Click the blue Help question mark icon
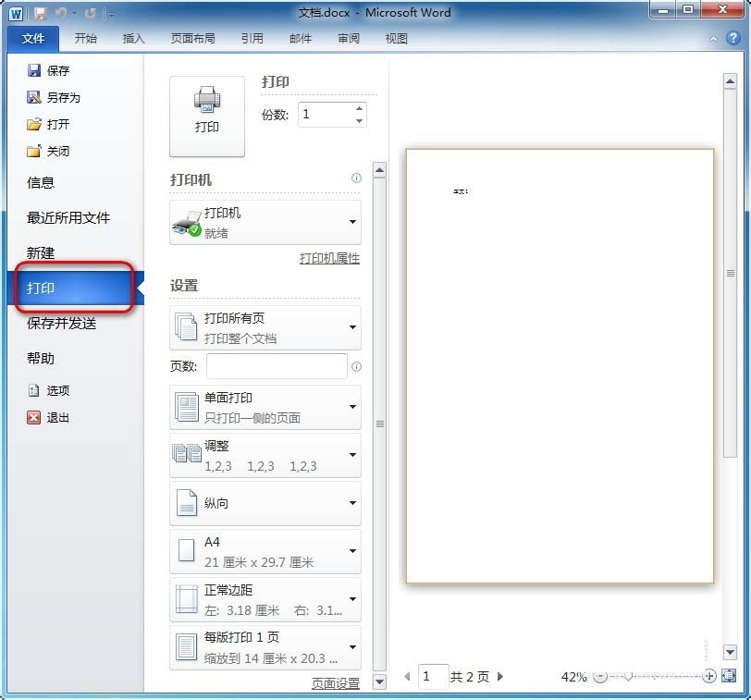The image size is (751, 700). tap(733, 38)
